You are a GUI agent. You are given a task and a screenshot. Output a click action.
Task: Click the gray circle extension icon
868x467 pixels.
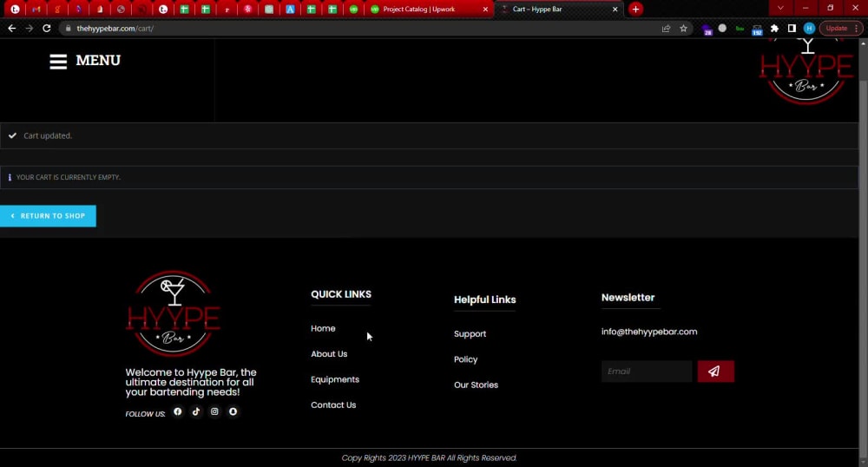pyautogui.click(x=722, y=28)
